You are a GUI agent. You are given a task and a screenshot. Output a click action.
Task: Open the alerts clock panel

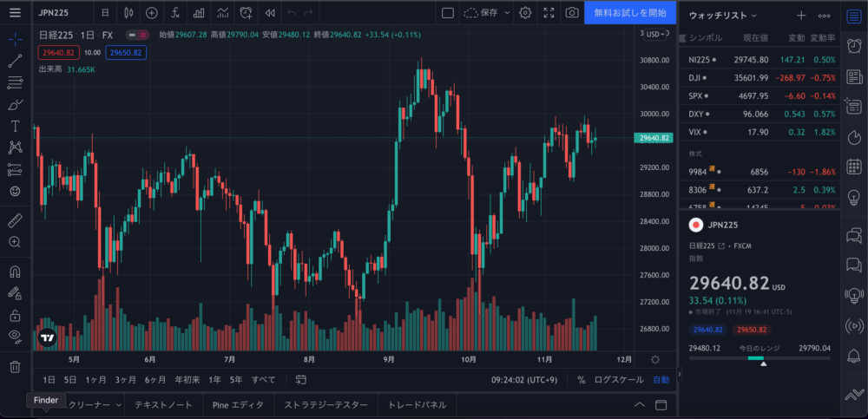(854, 45)
